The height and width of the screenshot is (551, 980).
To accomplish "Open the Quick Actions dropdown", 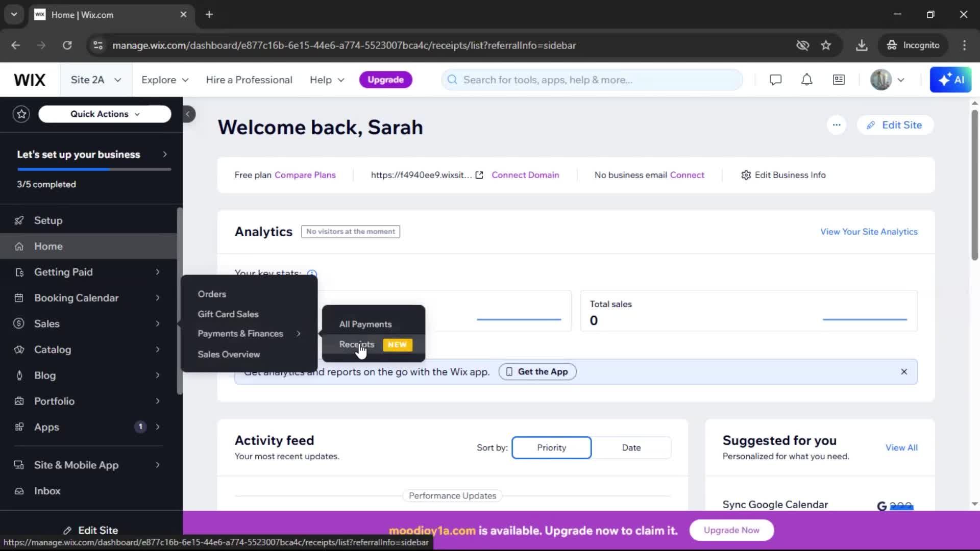I will pyautogui.click(x=105, y=114).
